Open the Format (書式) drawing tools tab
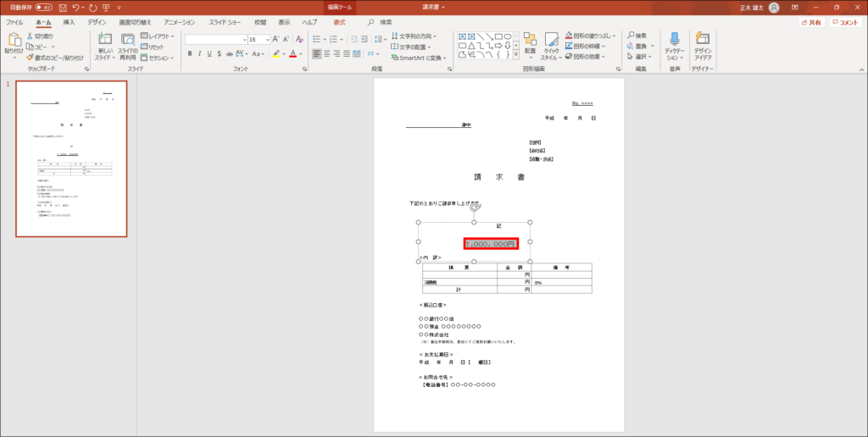 (339, 22)
